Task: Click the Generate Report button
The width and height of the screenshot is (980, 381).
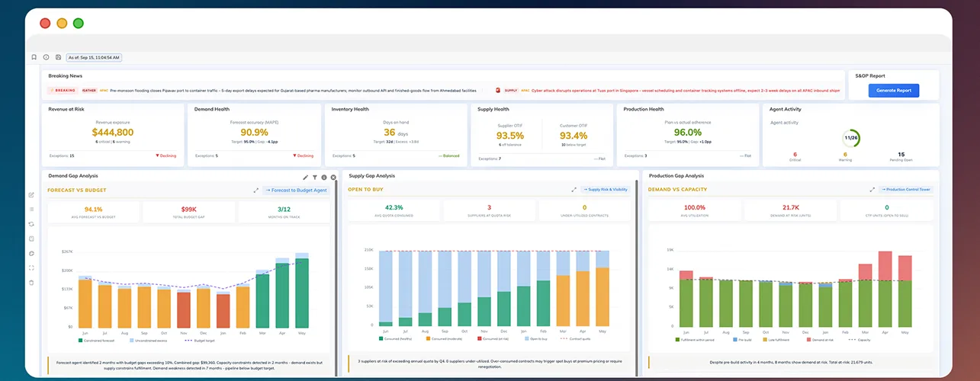Action: (894, 90)
